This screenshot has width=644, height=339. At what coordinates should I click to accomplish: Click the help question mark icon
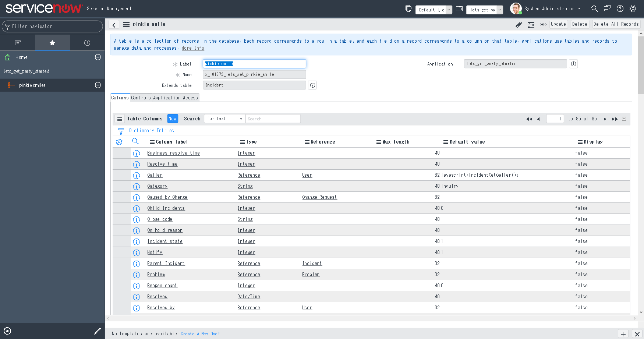click(x=620, y=8)
